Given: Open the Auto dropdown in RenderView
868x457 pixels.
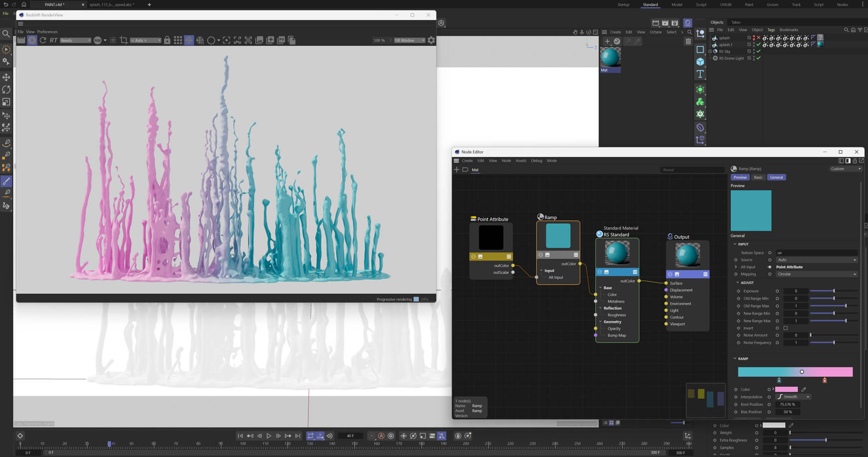Looking at the screenshot, I should pyautogui.click(x=146, y=40).
